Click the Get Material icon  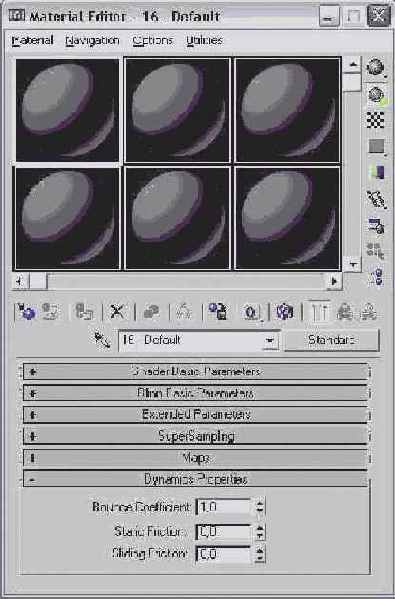(27, 312)
